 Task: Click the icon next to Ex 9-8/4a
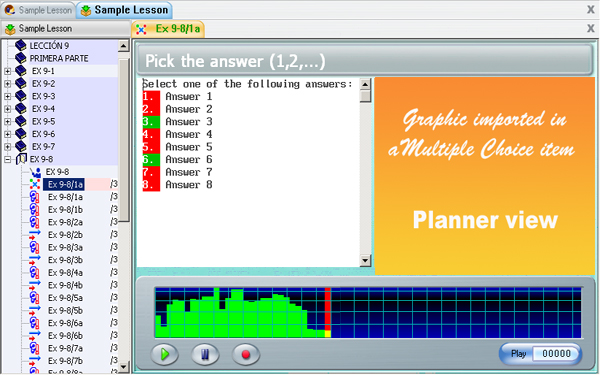point(34,273)
